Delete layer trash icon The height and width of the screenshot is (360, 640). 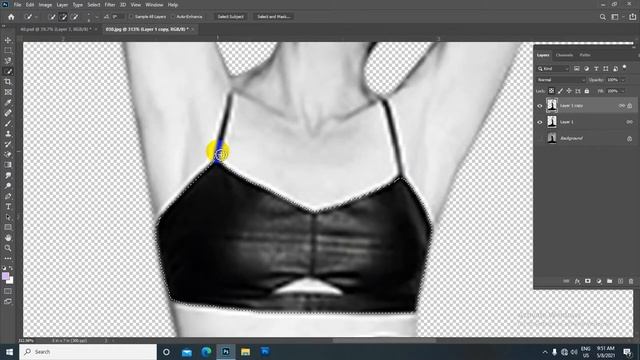[631, 281]
